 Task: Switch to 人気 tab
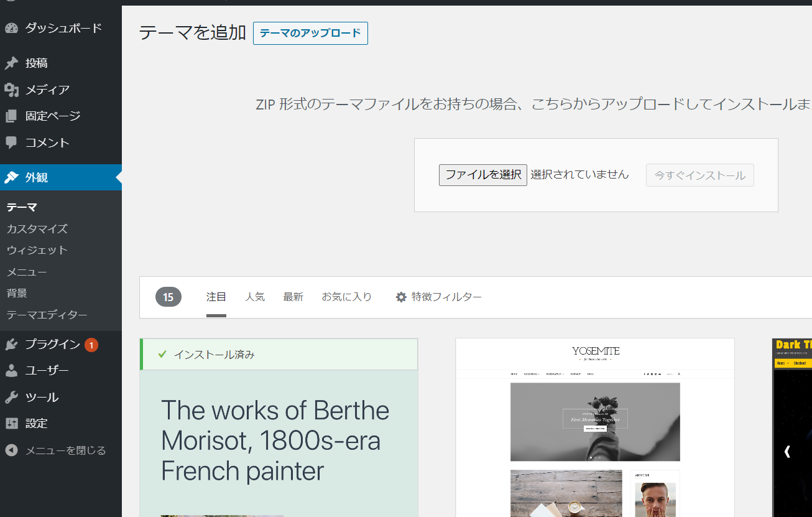pos(255,297)
